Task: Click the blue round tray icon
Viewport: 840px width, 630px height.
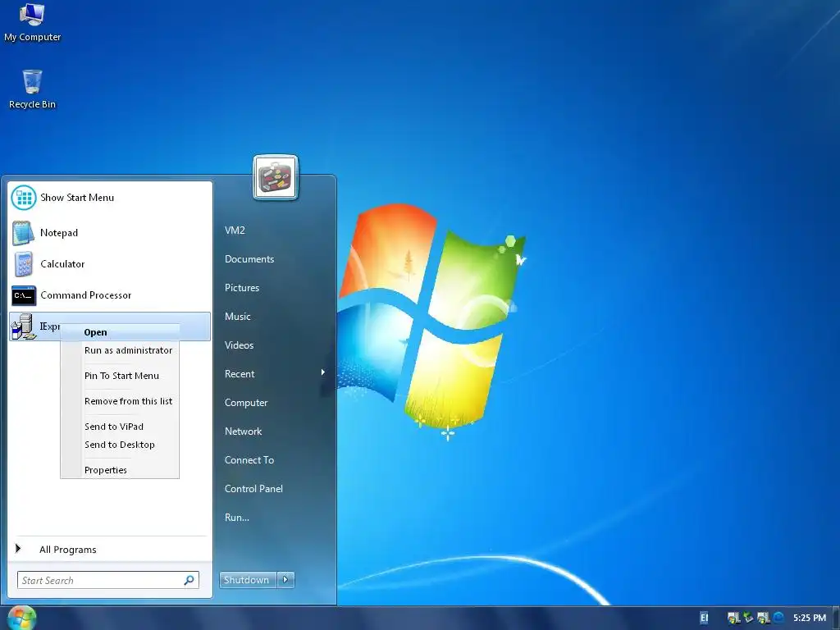Action: pos(779,618)
